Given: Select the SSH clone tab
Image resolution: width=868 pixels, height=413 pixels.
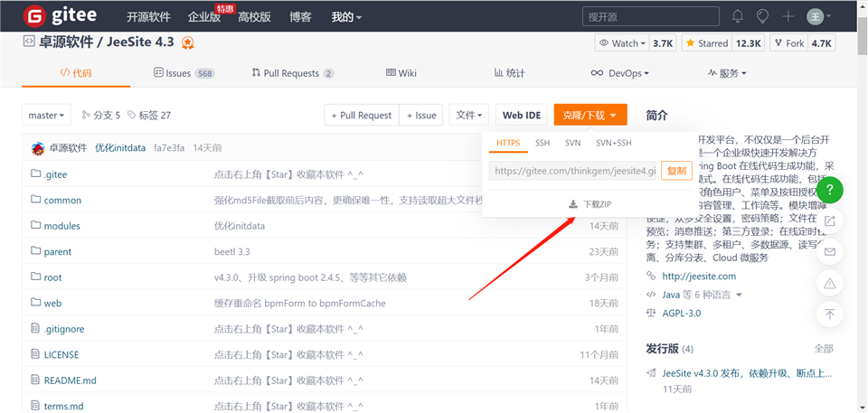Looking at the screenshot, I should [542, 143].
